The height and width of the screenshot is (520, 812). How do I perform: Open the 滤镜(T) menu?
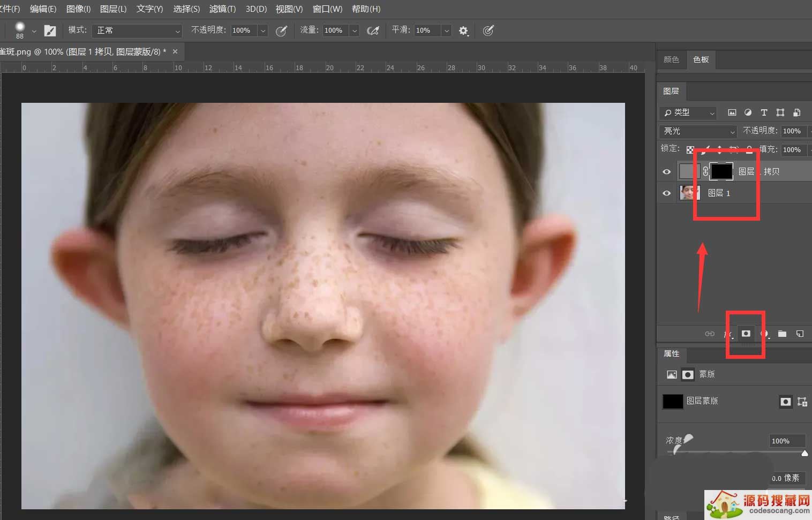pos(222,9)
